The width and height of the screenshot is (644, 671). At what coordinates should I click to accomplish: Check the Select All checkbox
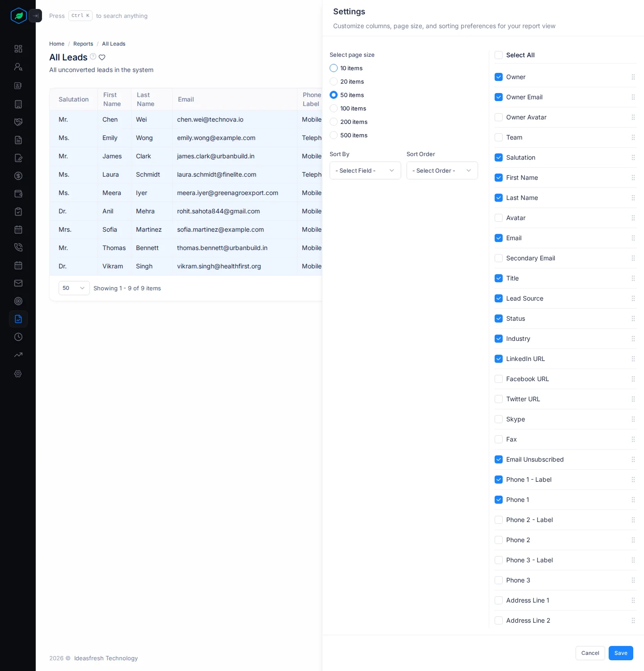[499, 55]
